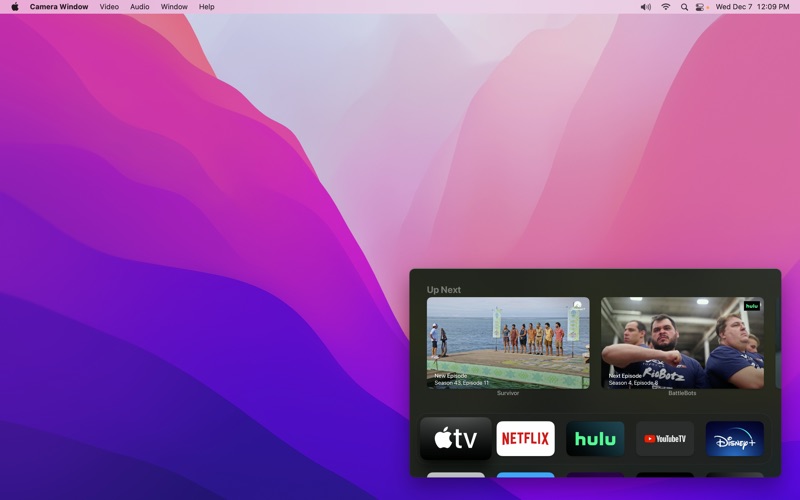This screenshot has height=500, width=800.
Task: Open the Window menu
Action: (x=174, y=7)
